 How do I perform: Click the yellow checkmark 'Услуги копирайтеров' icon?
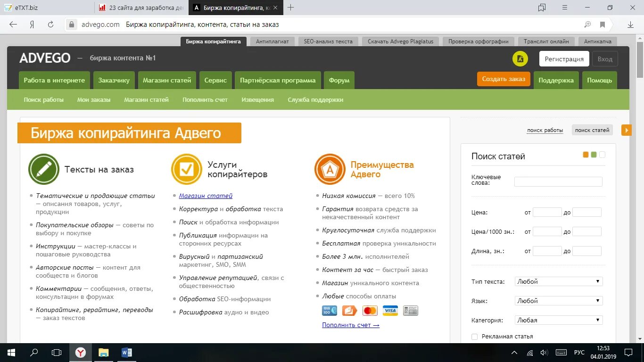187,169
